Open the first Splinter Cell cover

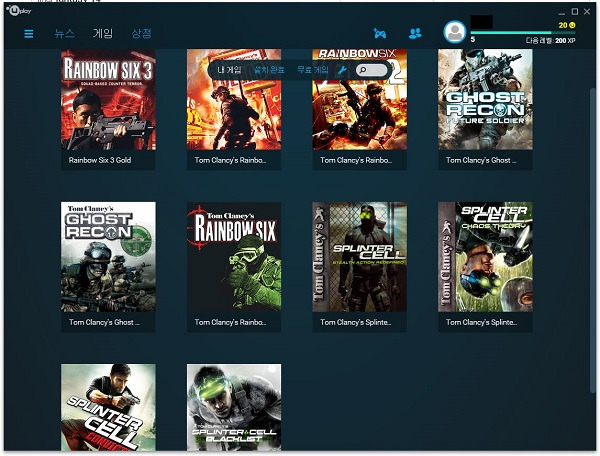(x=360, y=257)
